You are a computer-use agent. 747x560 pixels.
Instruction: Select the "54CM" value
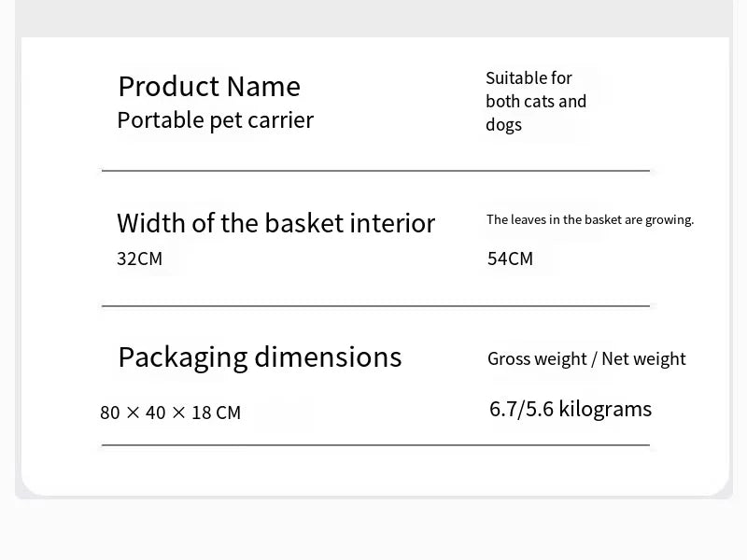[510, 259]
